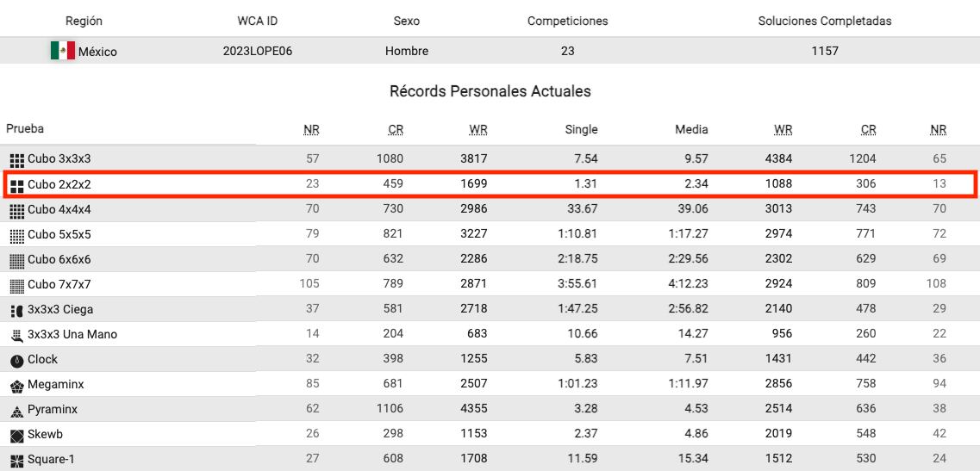
Task: Click the Skewb event icon
Action: coord(17,435)
